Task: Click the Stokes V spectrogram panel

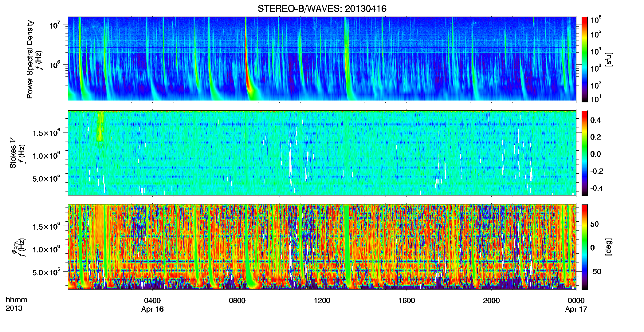Action: coord(322,153)
